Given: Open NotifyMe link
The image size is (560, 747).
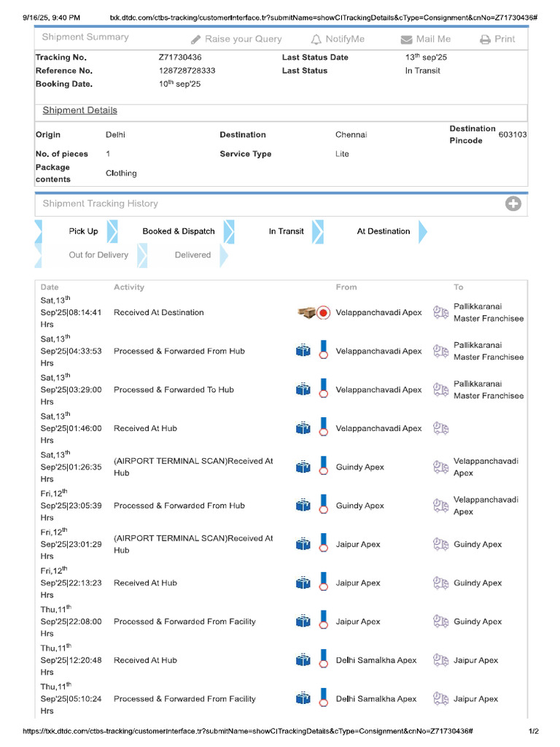Looking at the screenshot, I should click(x=345, y=39).
